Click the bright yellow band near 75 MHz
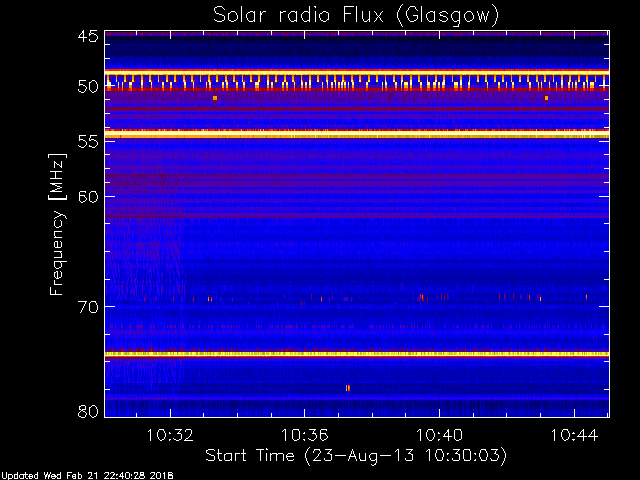640x480 pixels. [356, 354]
